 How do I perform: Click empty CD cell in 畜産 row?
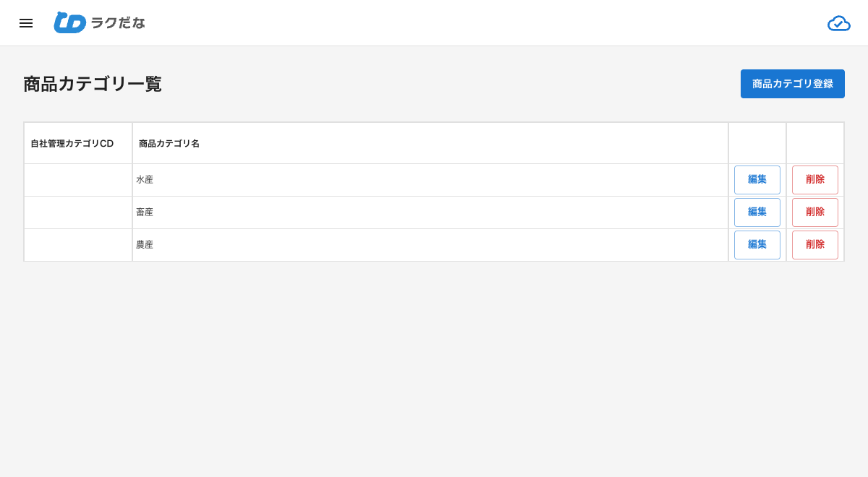[x=78, y=212]
